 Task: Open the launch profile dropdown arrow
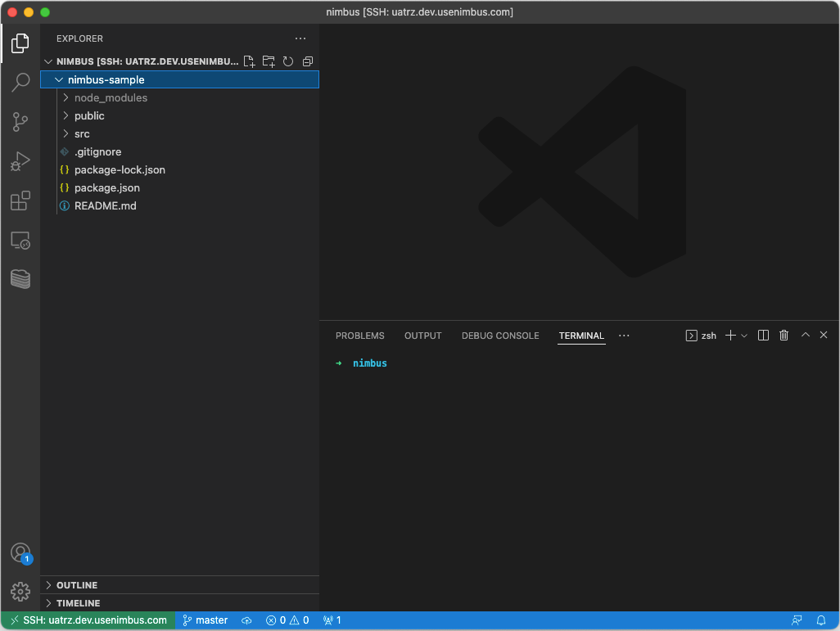click(744, 336)
